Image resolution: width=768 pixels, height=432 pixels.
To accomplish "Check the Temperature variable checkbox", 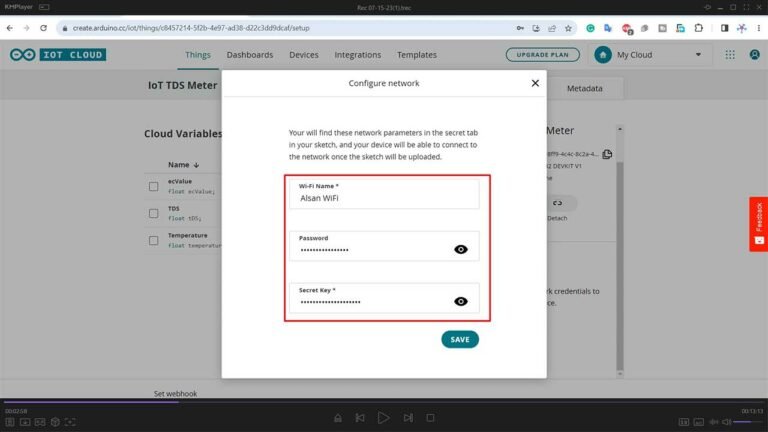I will [154, 240].
